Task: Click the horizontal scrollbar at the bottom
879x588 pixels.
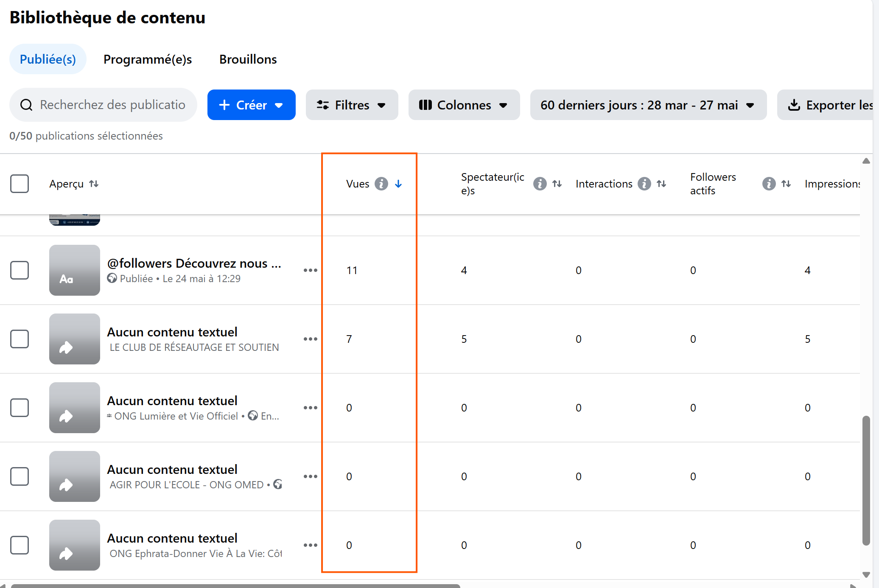Action: (235, 585)
